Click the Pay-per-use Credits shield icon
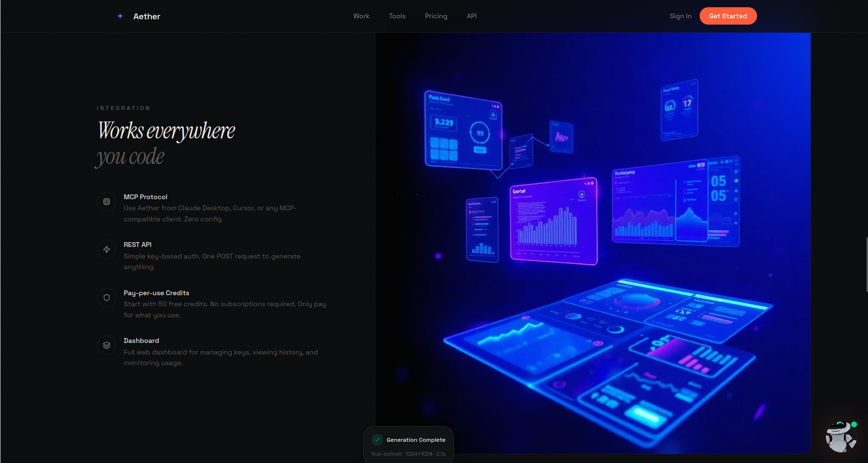This screenshot has width=868, height=463. tap(106, 298)
